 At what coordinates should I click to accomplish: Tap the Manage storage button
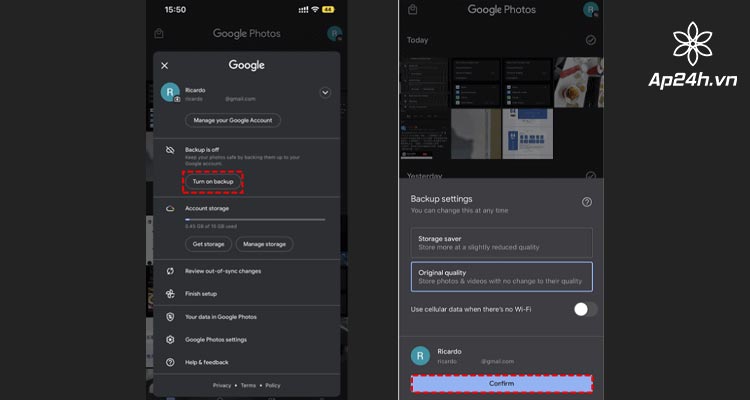[265, 244]
